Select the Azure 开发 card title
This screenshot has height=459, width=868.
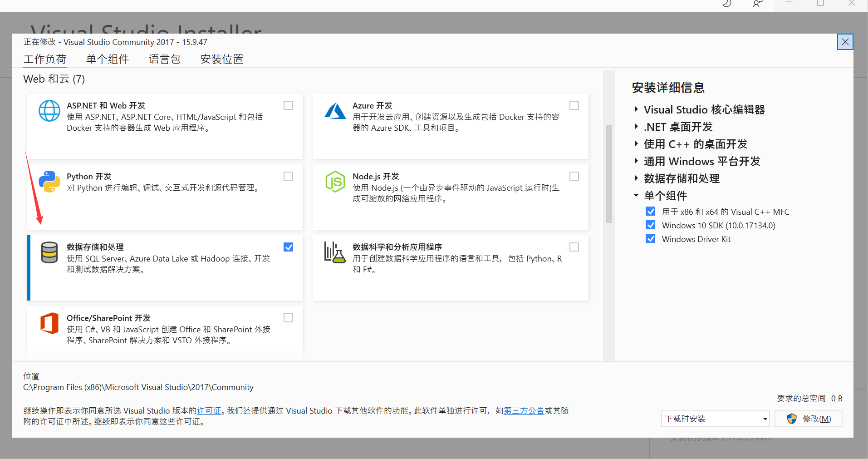coord(373,106)
